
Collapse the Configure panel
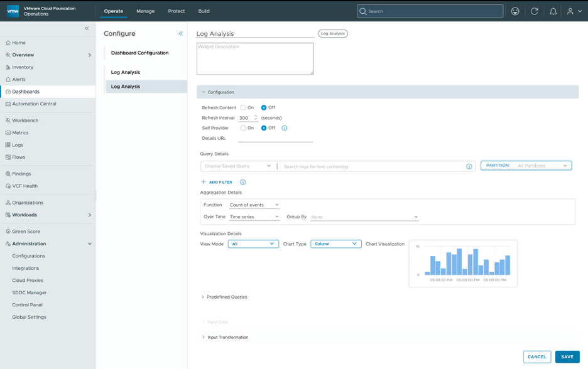coord(181,33)
